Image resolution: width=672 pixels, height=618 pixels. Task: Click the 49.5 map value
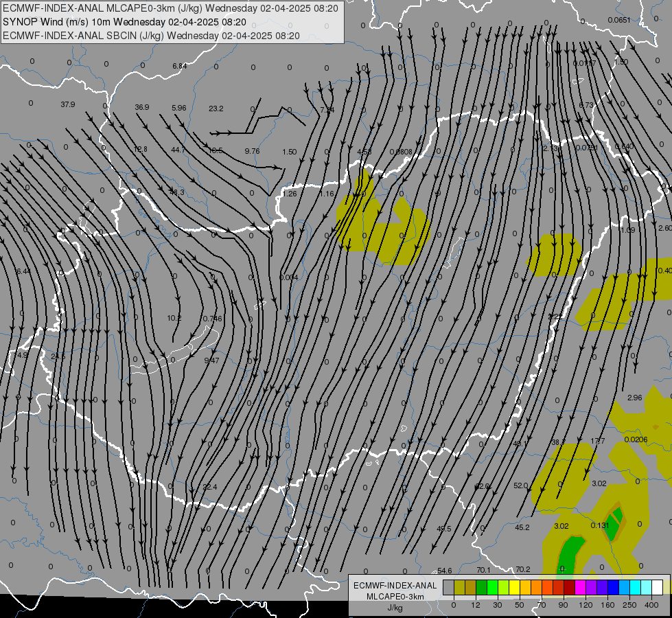coord(444,529)
